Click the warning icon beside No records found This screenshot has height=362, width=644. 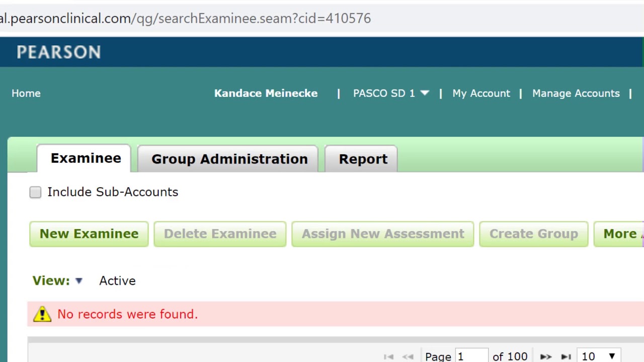42,314
